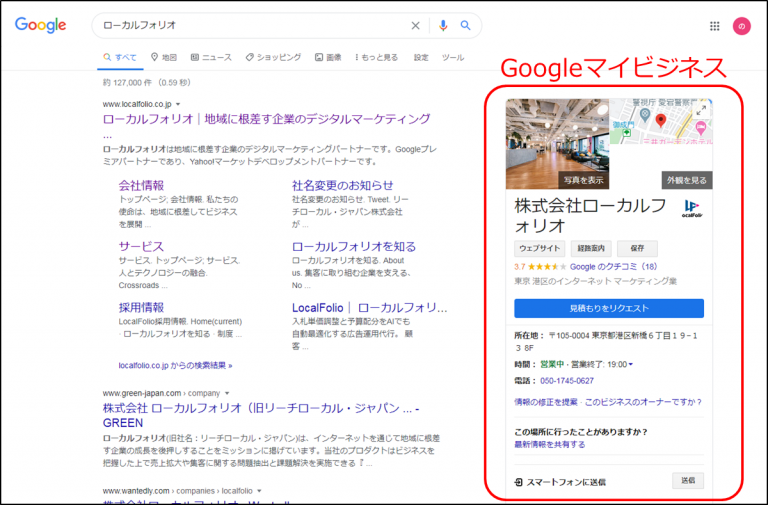768x505 pixels.
Task: Click the 株式会社ローカルフォリオ business title
Action: [590, 216]
